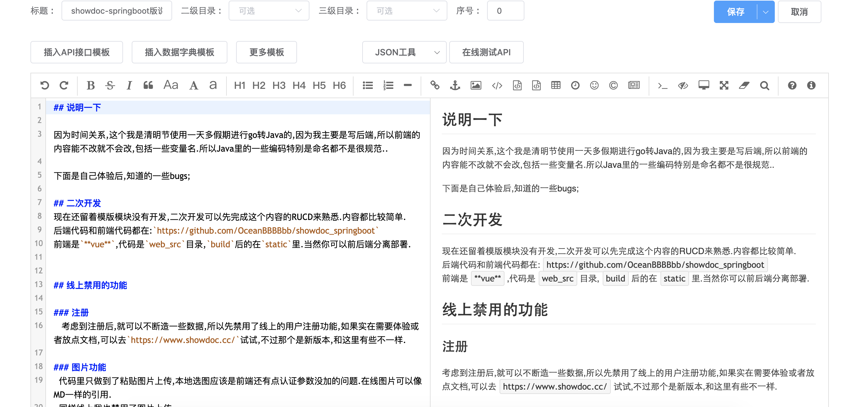This screenshot has width=868, height=407.
Task: Insert an image
Action: 476,85
